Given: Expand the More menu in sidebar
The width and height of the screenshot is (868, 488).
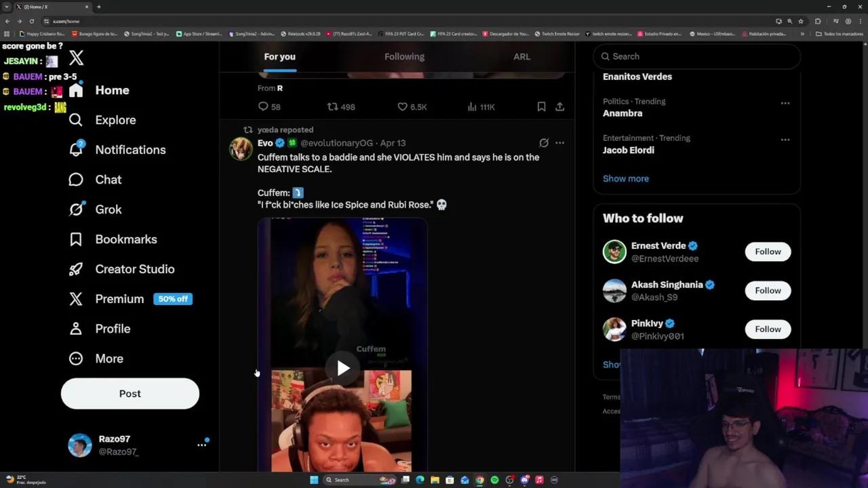Looking at the screenshot, I should (x=108, y=359).
